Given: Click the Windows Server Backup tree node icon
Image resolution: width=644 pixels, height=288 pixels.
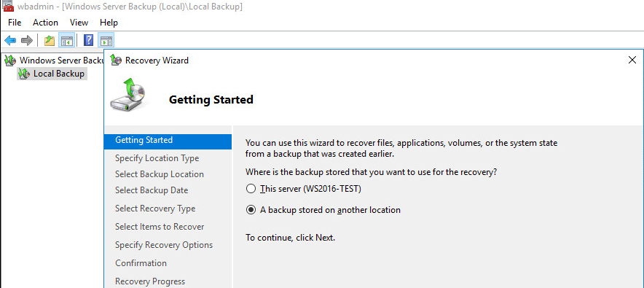Looking at the screenshot, I should [x=10, y=61].
